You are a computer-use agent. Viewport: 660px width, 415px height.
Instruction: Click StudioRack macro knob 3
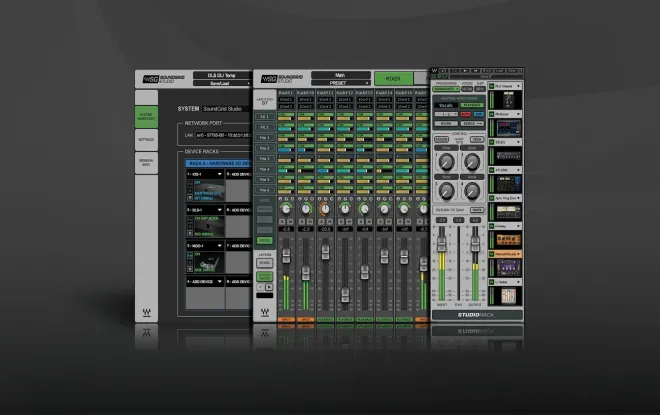[x=446, y=192]
